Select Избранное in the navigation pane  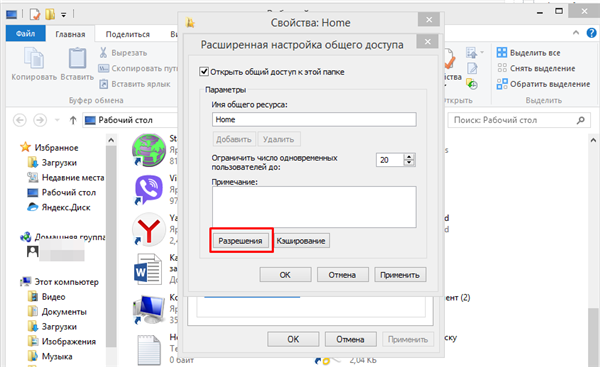click(50, 147)
